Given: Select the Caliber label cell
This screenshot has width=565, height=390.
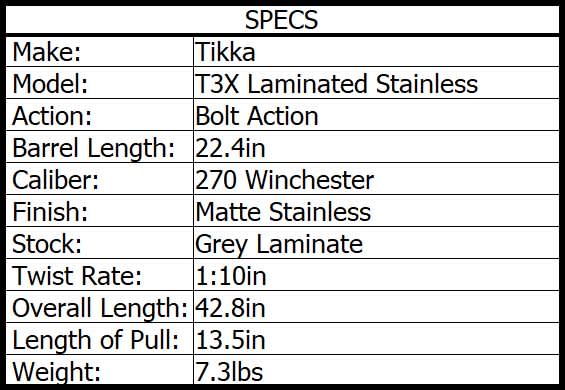Looking at the screenshot, I should pos(99,179).
